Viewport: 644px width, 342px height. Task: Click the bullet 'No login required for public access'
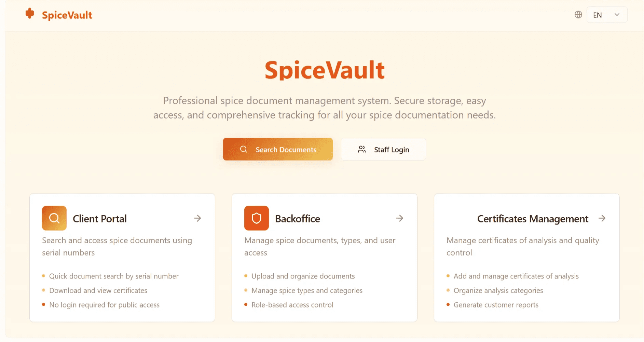(x=104, y=304)
